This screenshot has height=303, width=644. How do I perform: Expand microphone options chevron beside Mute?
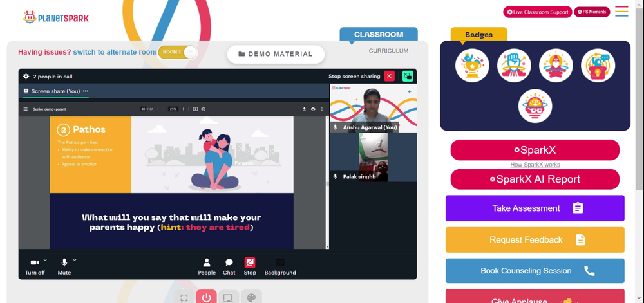pos(75,260)
